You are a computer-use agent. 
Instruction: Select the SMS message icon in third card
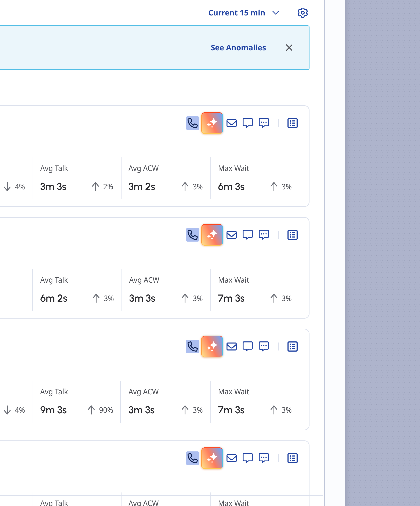point(264,346)
